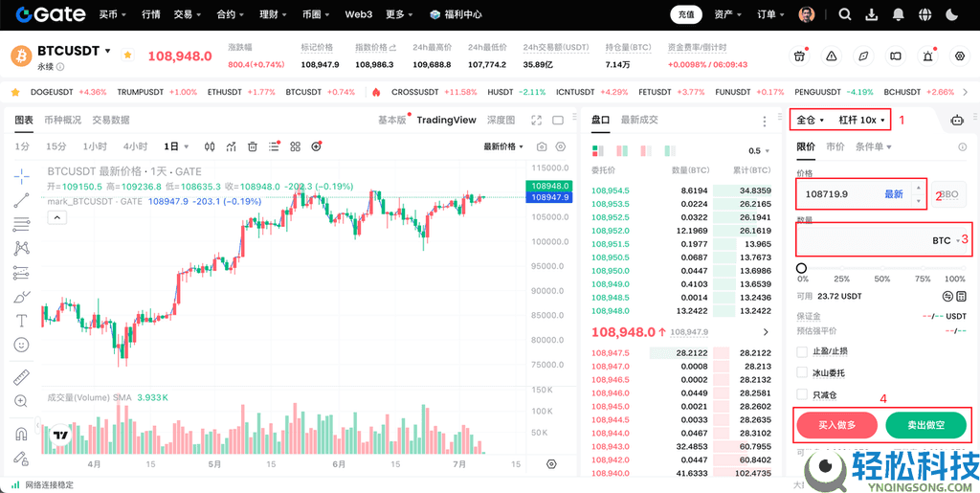Fill price using the 最新 link

[x=894, y=194]
